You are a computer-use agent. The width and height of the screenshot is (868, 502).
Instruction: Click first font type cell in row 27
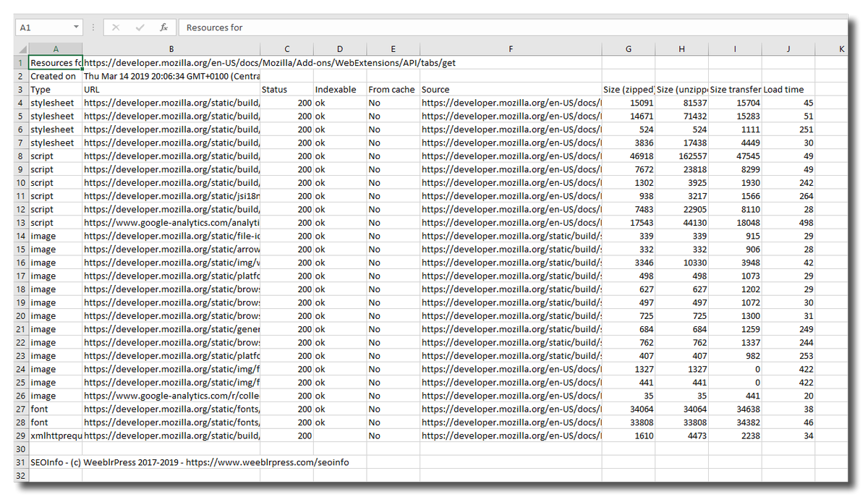click(56, 409)
